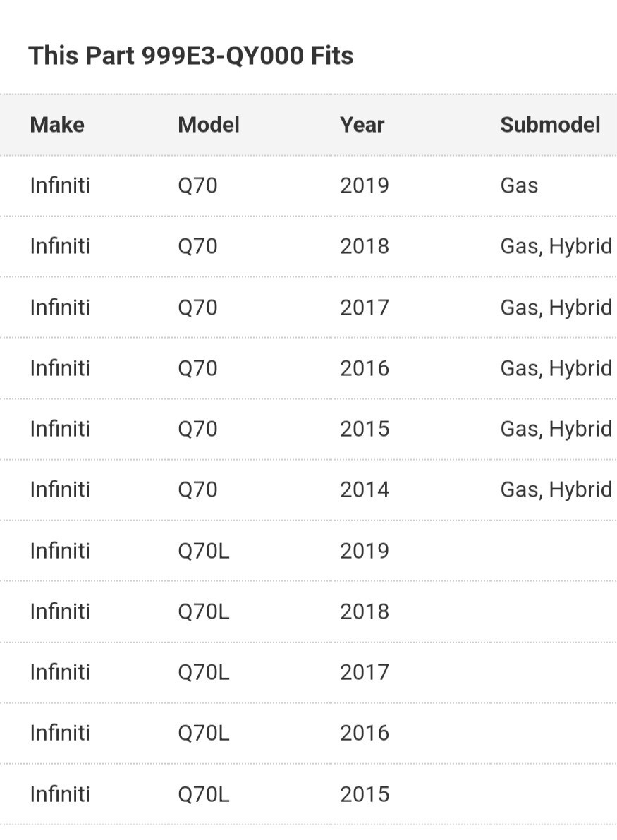Select the Make column header

57,125
